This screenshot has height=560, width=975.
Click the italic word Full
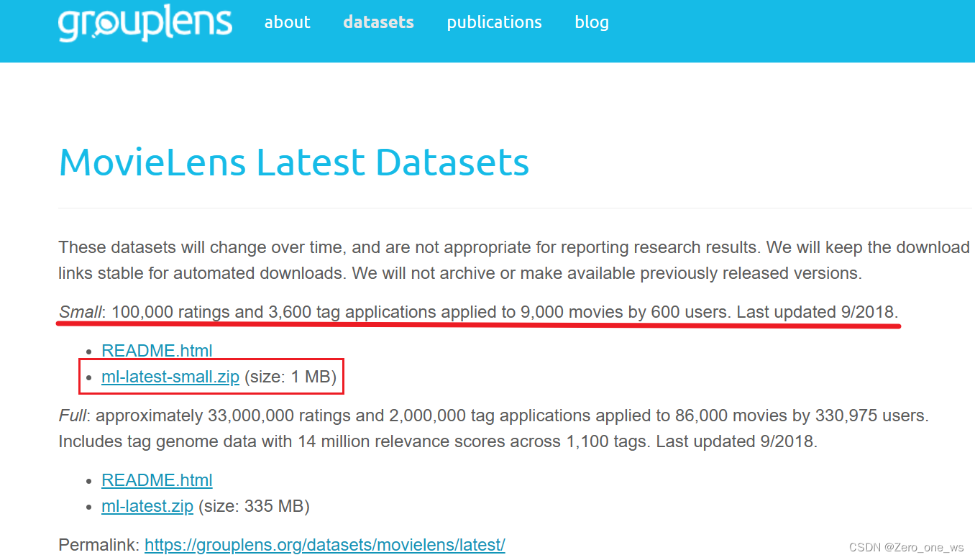point(72,416)
